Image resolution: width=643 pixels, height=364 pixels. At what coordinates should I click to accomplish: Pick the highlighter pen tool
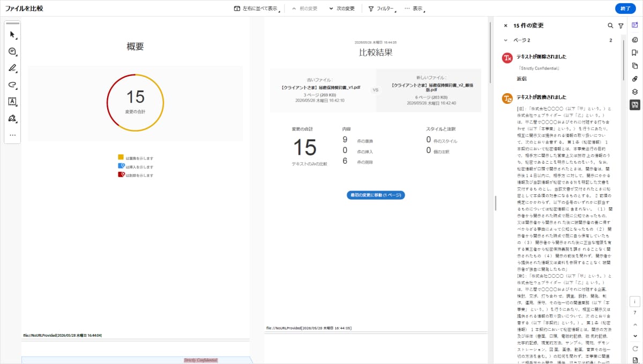coord(12,68)
